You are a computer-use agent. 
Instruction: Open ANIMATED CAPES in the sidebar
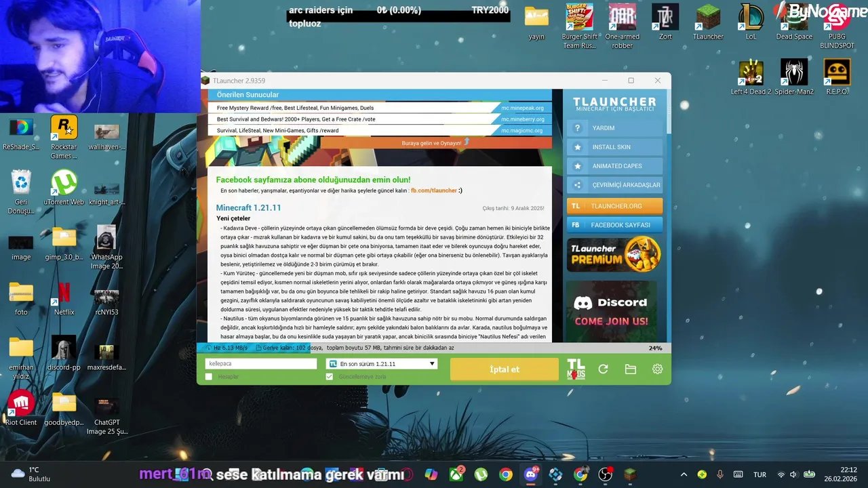(614, 166)
